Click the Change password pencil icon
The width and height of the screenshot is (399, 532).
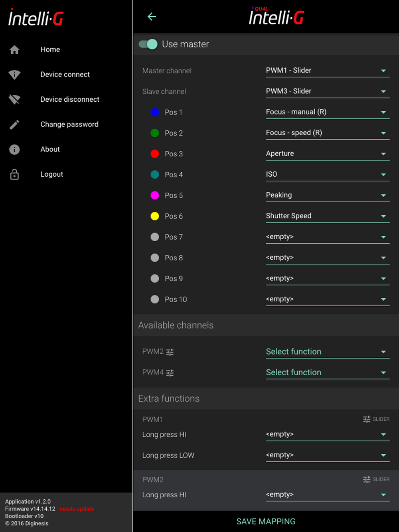[x=14, y=124]
